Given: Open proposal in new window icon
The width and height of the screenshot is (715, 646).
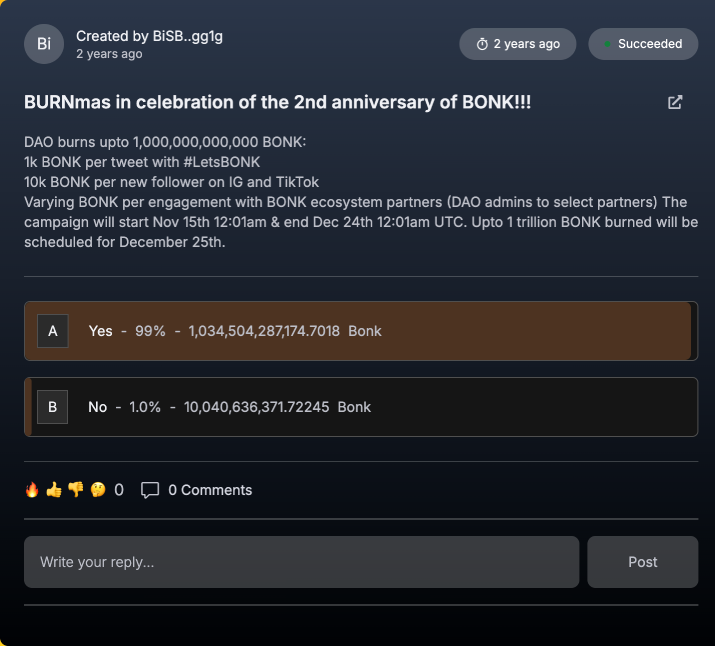Looking at the screenshot, I should pos(675,102).
